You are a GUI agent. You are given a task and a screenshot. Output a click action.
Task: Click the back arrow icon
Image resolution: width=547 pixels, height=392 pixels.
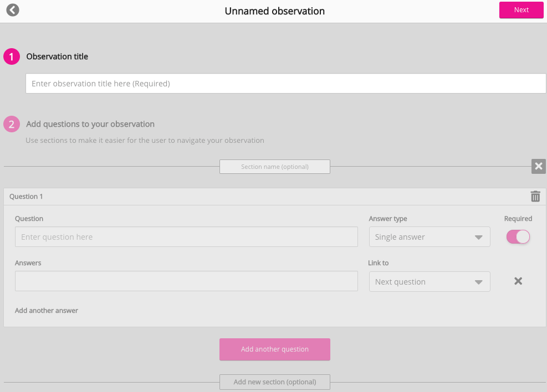click(13, 10)
